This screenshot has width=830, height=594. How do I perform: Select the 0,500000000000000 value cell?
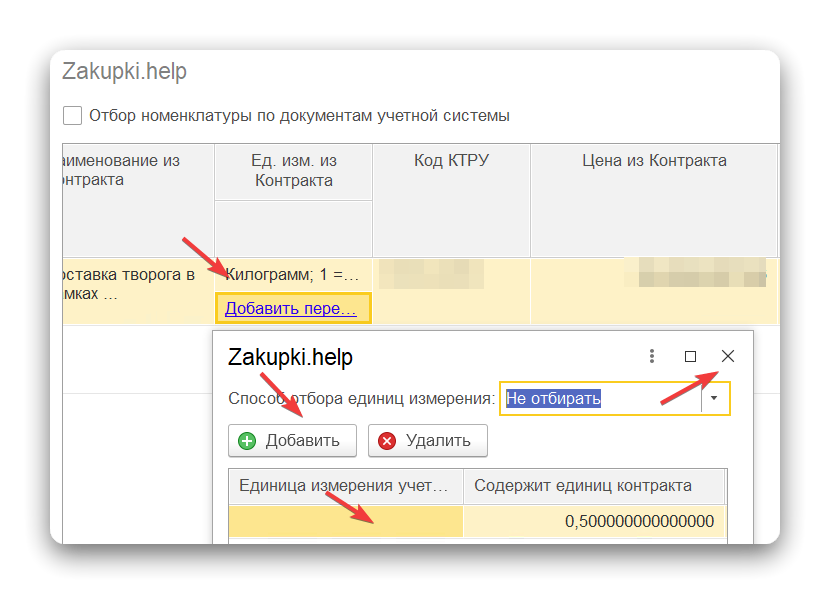(594, 521)
